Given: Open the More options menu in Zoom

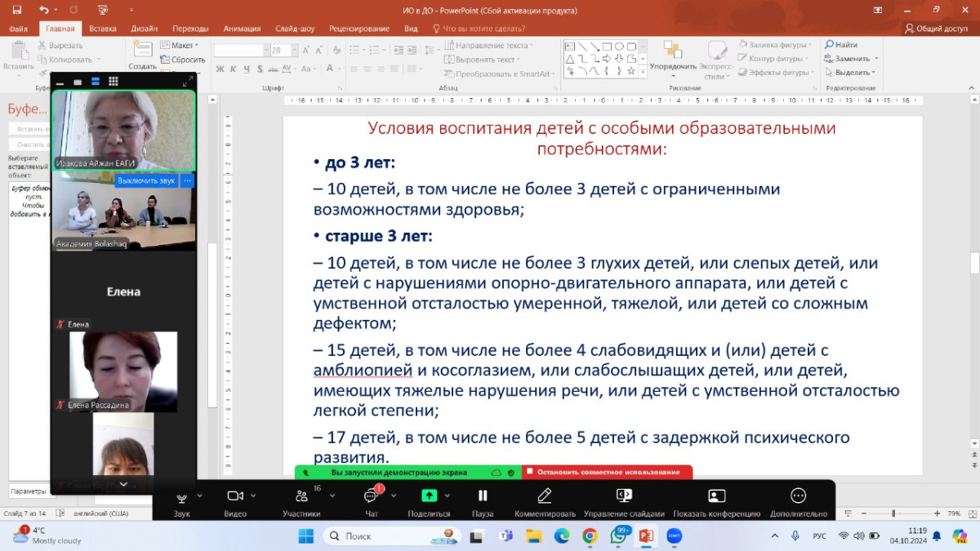Looking at the screenshot, I should [x=798, y=496].
